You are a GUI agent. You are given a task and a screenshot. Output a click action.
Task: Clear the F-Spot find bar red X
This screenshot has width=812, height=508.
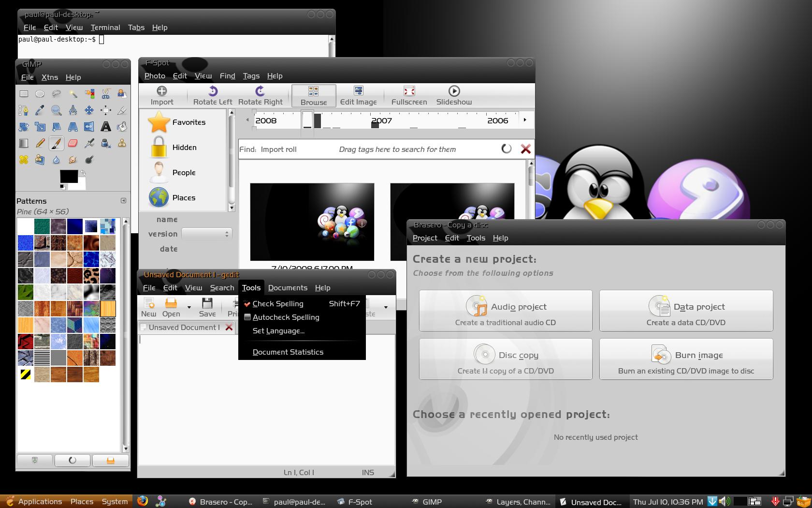[525, 149]
